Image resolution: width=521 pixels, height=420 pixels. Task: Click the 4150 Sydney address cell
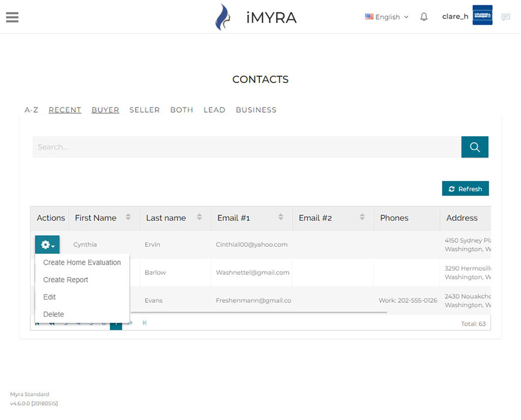468,245
